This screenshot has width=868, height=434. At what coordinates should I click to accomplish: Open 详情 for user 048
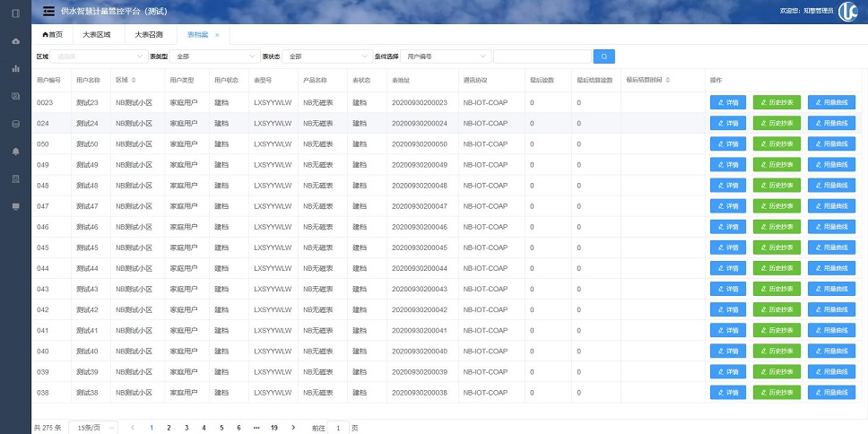coord(728,186)
